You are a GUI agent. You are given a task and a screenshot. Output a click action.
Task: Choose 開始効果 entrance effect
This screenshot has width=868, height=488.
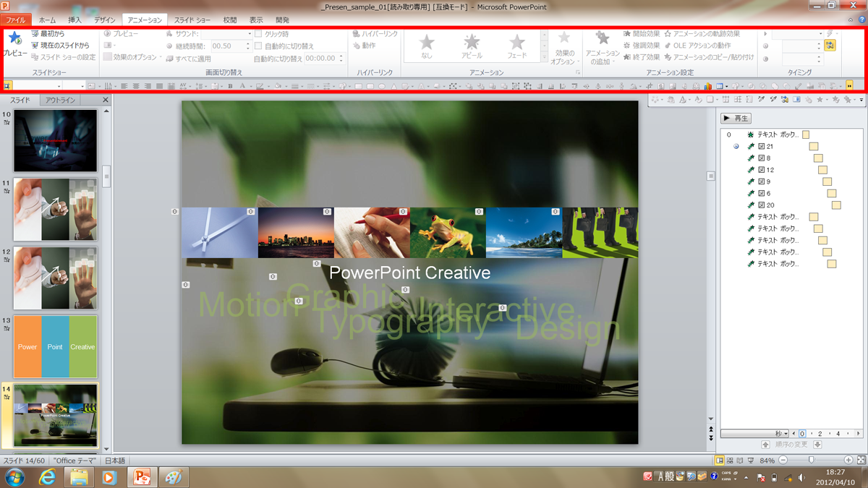642,34
